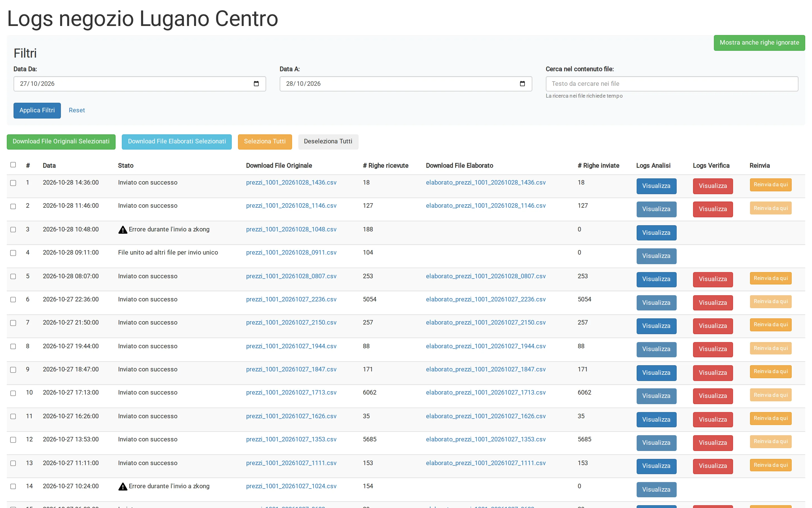
Task: Click the Data Da date field
Action: click(140, 84)
